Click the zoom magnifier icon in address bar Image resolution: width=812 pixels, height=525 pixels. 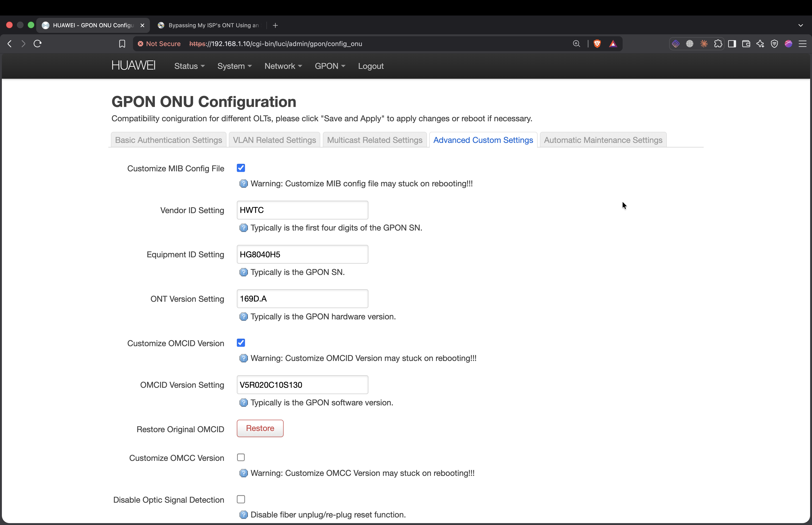click(x=576, y=44)
